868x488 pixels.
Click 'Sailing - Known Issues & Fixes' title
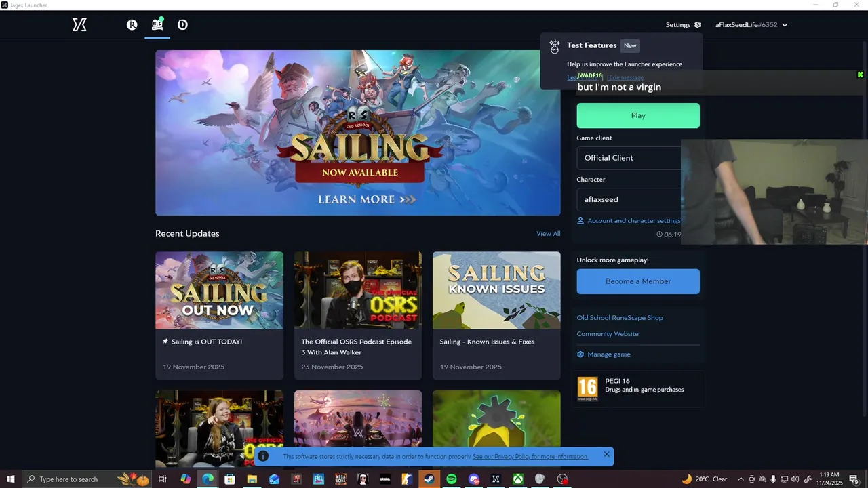coord(487,342)
